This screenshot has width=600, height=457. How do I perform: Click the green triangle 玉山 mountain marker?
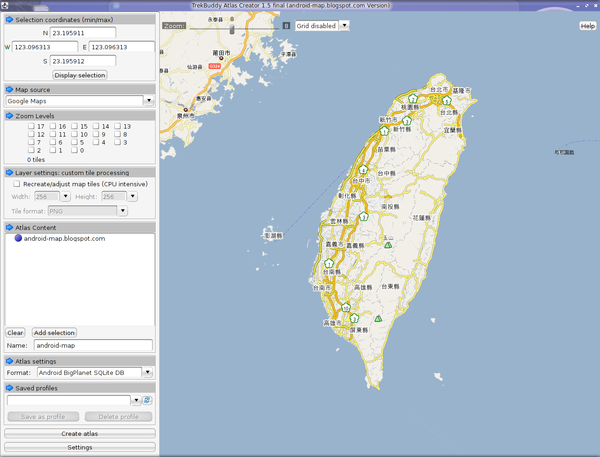[388, 245]
